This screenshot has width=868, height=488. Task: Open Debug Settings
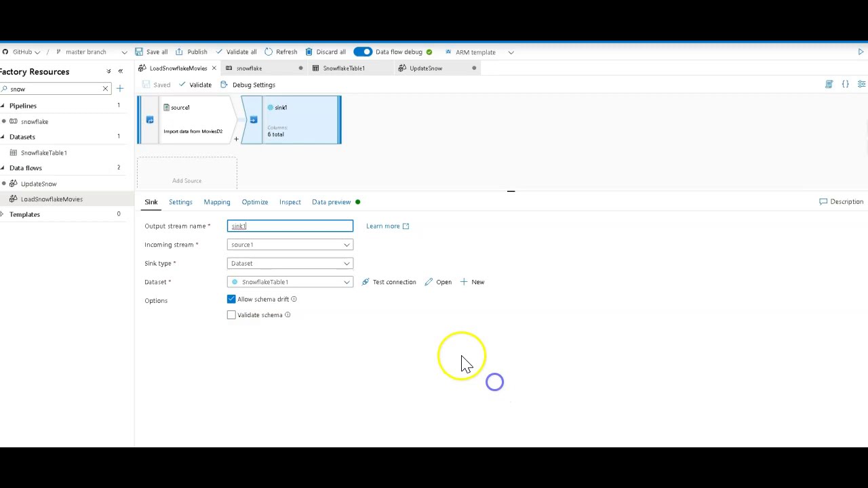(x=248, y=85)
